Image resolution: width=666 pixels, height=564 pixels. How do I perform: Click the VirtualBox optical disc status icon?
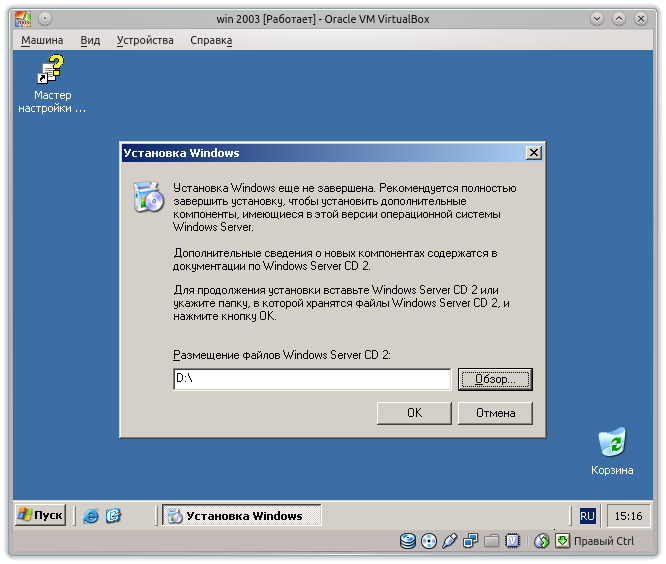429,541
